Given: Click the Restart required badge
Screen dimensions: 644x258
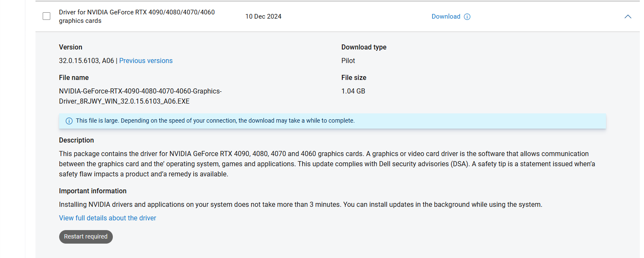Looking at the screenshot, I should pyautogui.click(x=86, y=236).
